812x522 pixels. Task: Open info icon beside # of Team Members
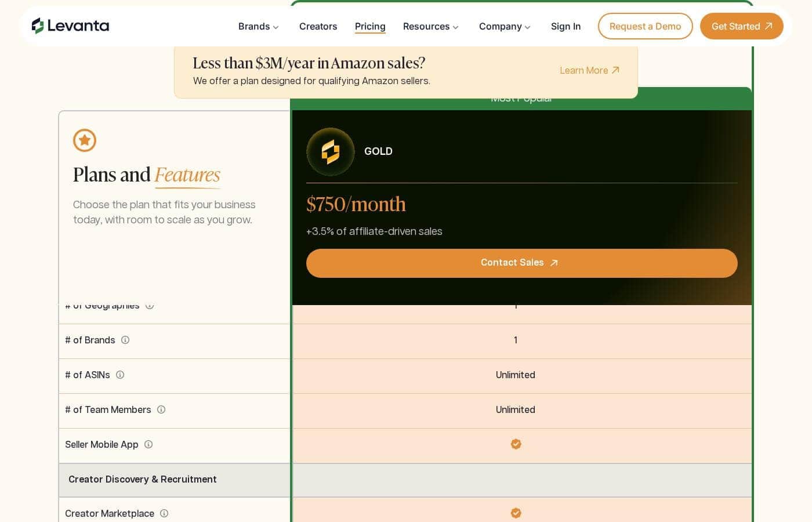click(161, 409)
